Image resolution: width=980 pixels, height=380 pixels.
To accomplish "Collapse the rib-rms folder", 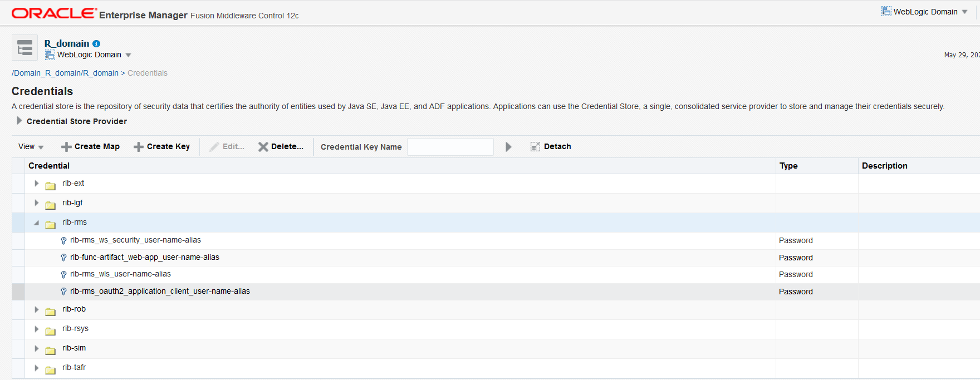I will (x=37, y=223).
